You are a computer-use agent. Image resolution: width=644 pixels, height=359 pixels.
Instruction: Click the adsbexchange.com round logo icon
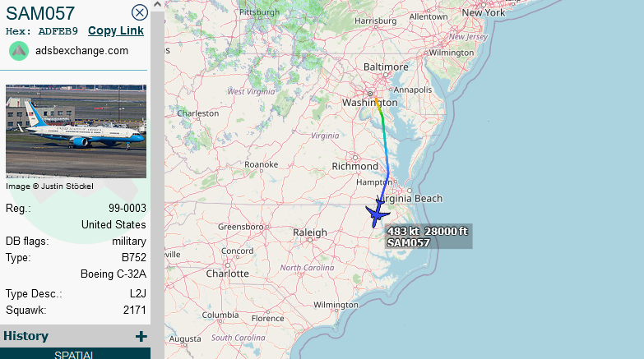[x=19, y=51]
